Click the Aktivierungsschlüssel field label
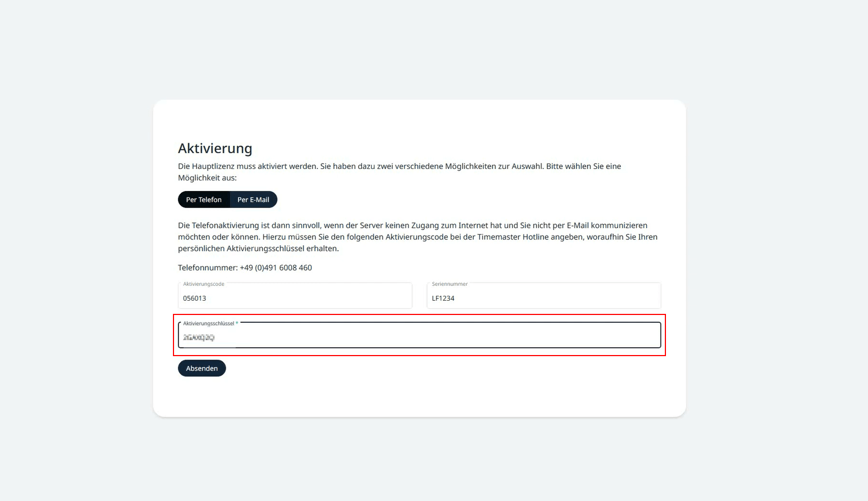Viewport: 868px width, 501px height. tap(209, 323)
